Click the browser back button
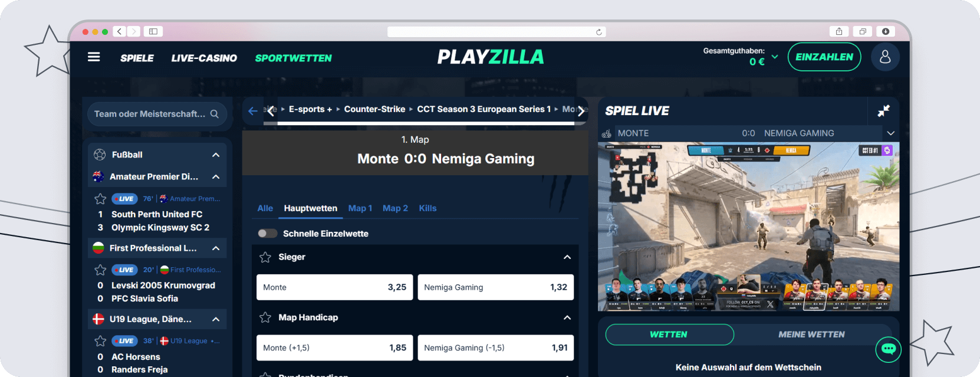Viewport: 980px width, 377px height. click(x=119, y=31)
